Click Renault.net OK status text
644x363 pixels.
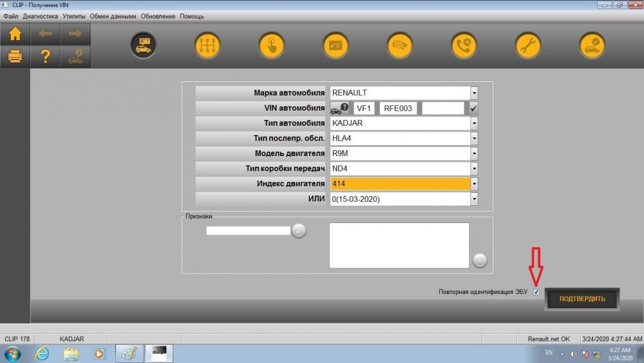(549, 339)
